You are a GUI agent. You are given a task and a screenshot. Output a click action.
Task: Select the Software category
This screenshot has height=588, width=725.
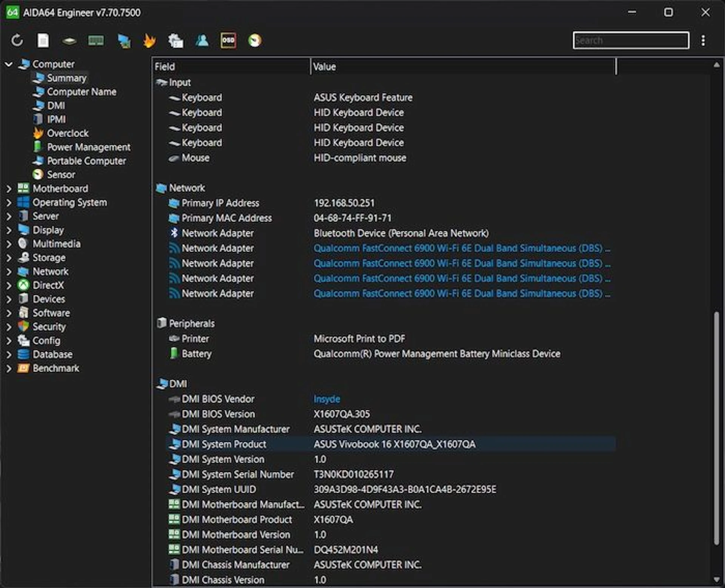[51, 313]
